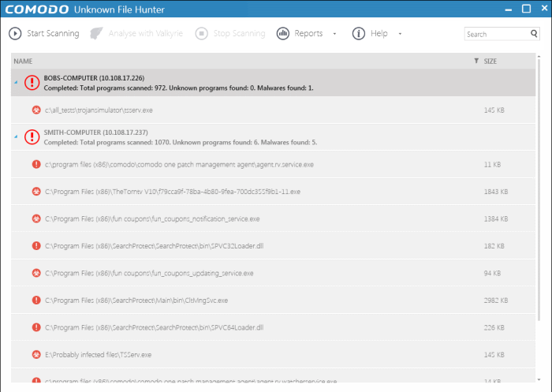Select SMITH-COMPUTER (10.108.17.237) header text

(x=95, y=133)
